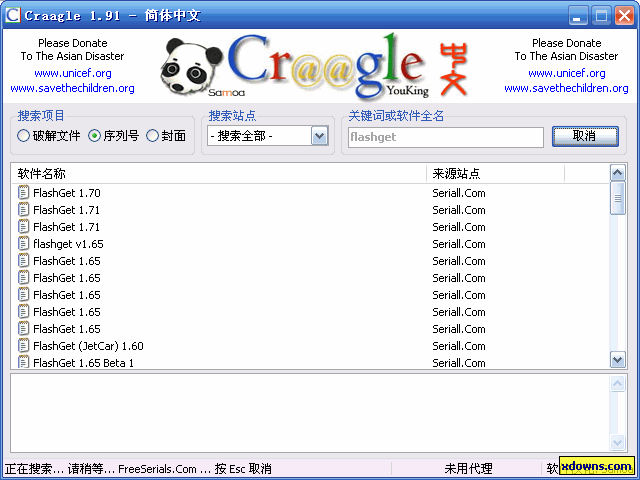Click the results list scrollbar thumb

tap(618, 198)
